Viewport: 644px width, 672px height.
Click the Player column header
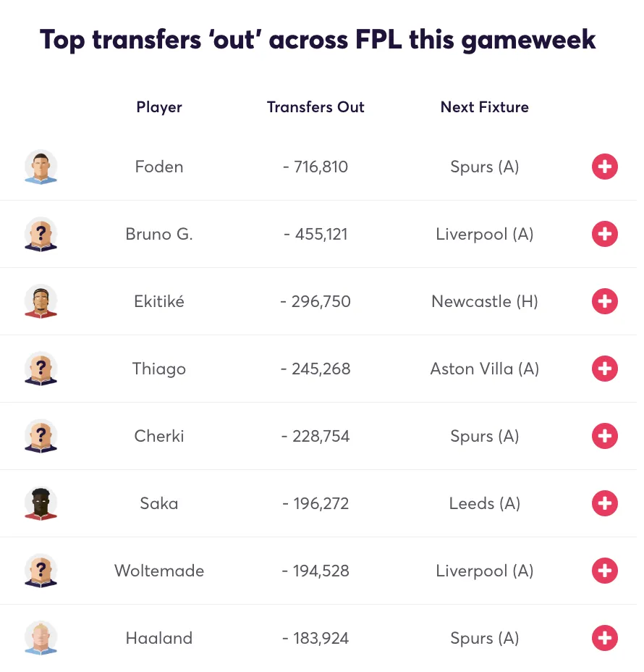pyautogui.click(x=159, y=107)
